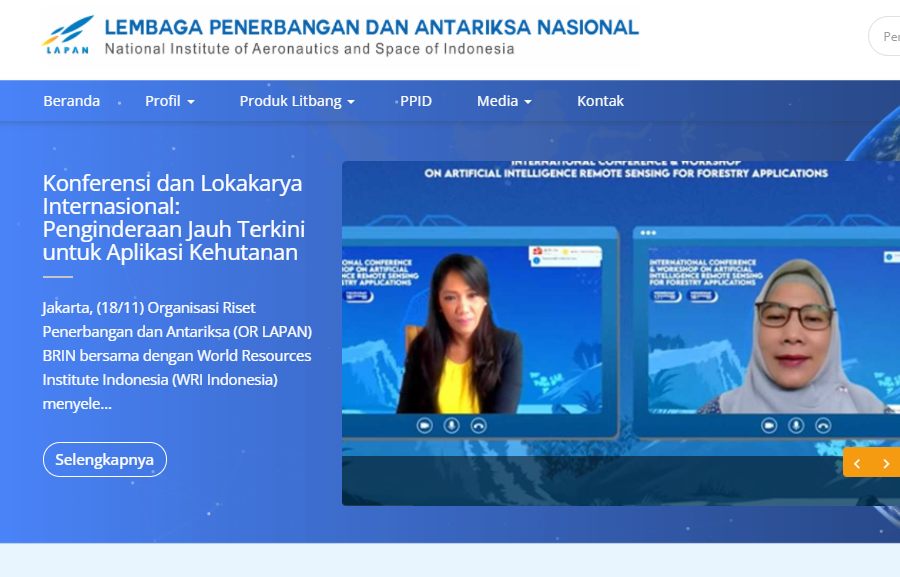Click microphone icon in left video frame
The height and width of the screenshot is (577, 900).
(x=452, y=425)
